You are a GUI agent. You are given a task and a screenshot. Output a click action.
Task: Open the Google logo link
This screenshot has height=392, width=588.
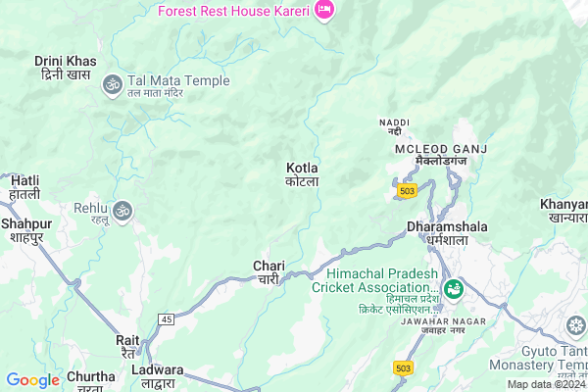coord(33,380)
